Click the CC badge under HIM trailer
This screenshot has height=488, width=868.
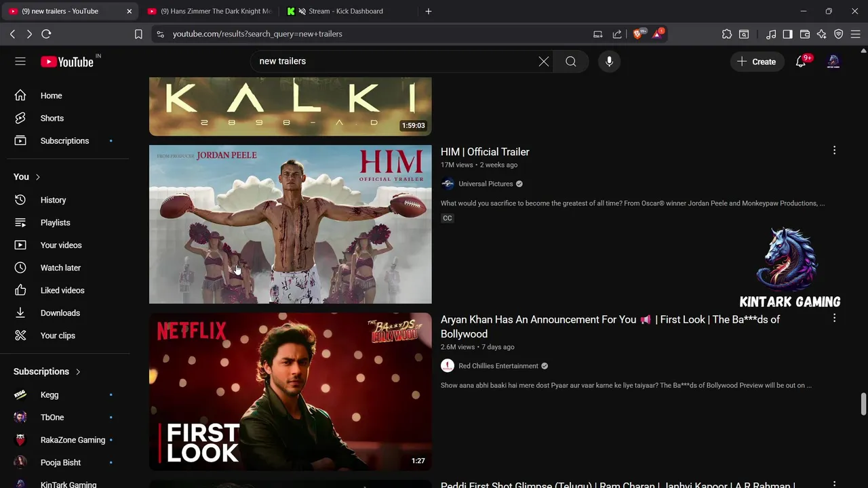pyautogui.click(x=447, y=218)
